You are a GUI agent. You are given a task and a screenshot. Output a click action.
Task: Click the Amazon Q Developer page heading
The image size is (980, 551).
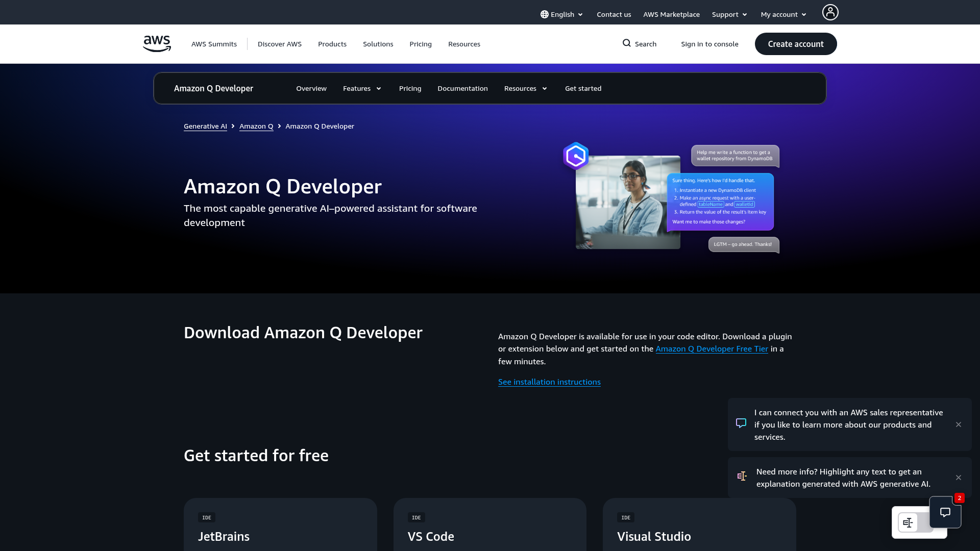tap(283, 186)
